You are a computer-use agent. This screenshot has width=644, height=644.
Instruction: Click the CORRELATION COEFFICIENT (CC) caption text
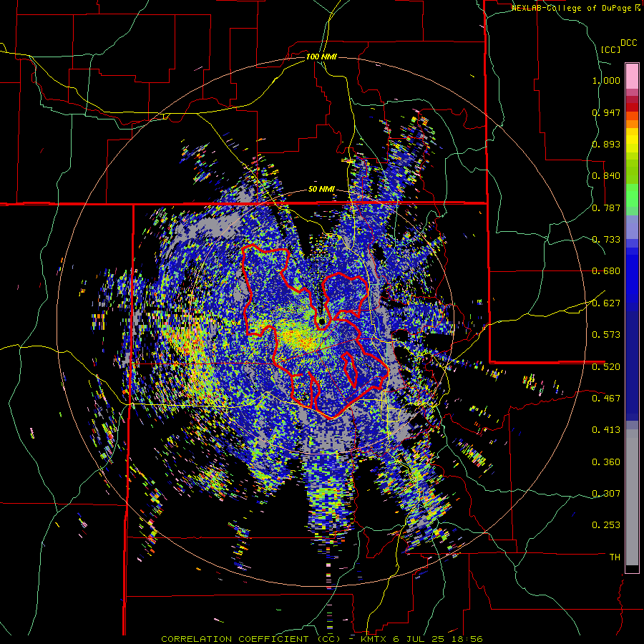[x=250, y=639]
